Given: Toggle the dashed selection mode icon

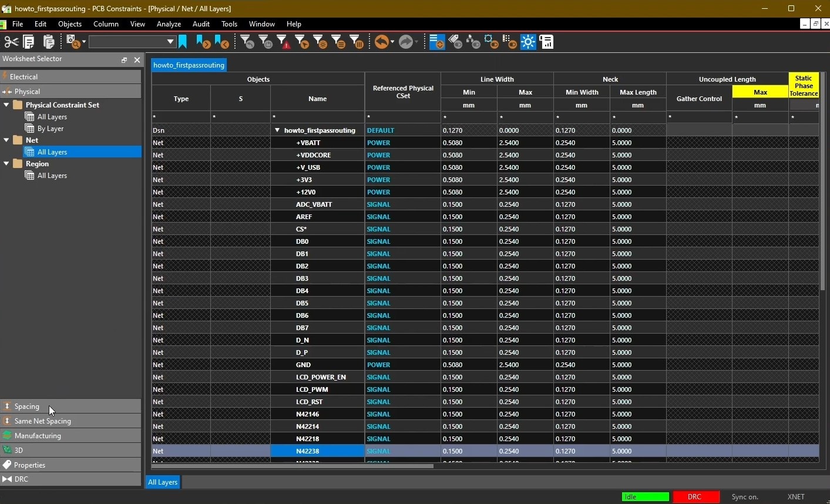Looking at the screenshot, I should 492,42.
